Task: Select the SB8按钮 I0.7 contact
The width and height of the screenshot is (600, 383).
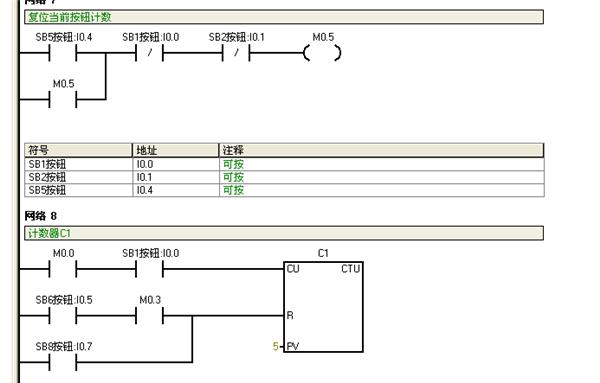Action: [x=63, y=362]
